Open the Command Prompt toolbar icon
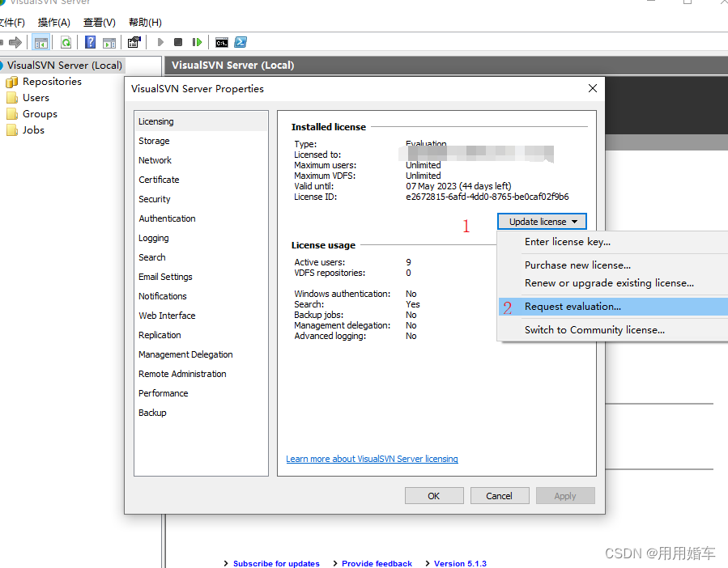 (221, 43)
